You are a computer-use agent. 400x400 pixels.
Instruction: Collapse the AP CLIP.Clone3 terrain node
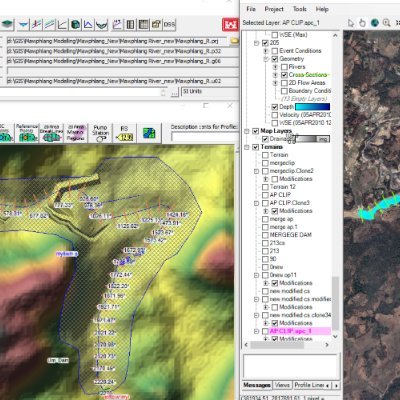coord(256,203)
